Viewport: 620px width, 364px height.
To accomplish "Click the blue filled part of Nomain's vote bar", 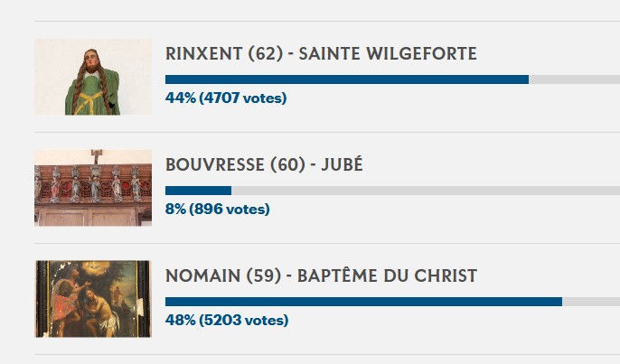I will (x=363, y=302).
